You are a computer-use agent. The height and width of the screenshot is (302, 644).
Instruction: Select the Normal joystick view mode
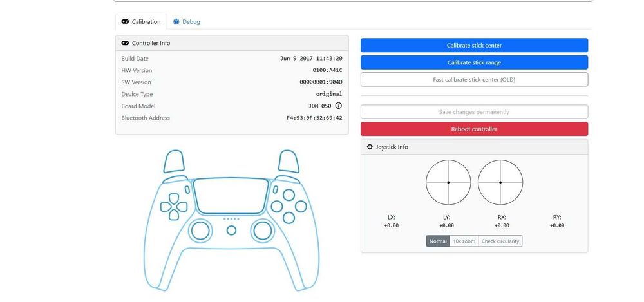[438, 241]
